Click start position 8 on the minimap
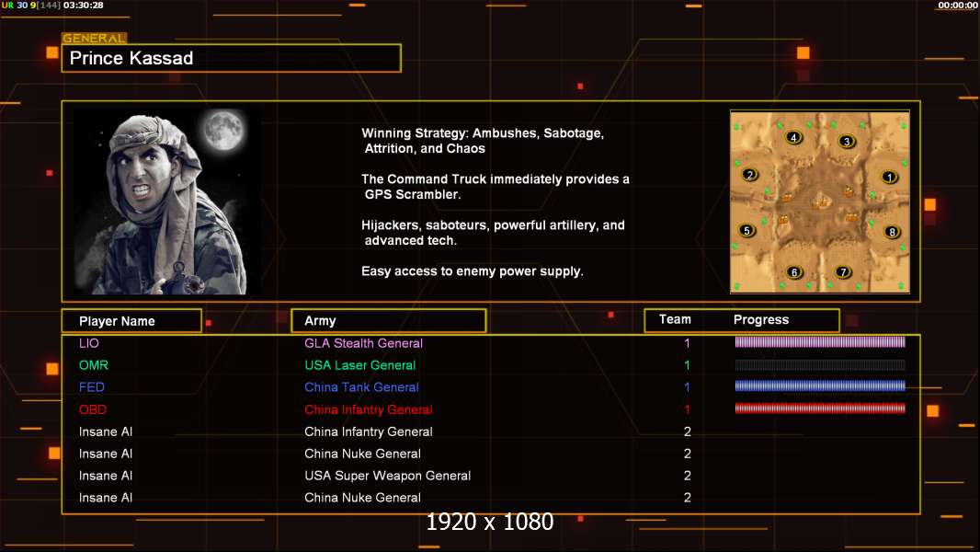 pyautogui.click(x=892, y=231)
